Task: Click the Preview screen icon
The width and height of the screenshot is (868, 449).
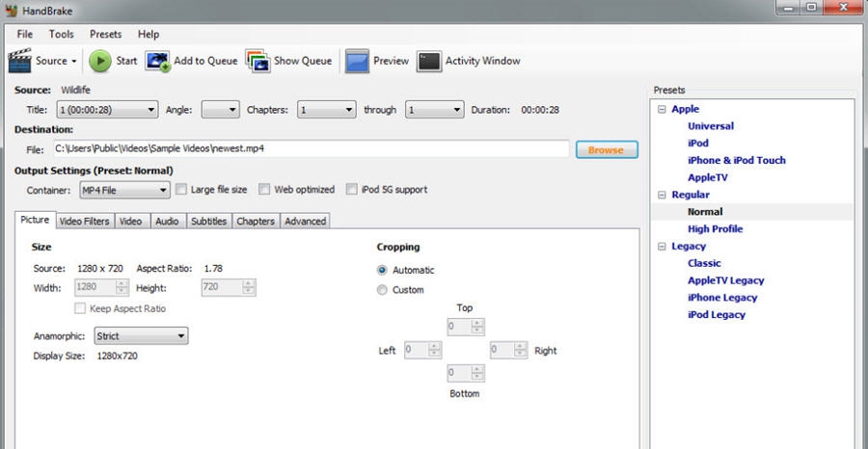Action: tap(357, 61)
